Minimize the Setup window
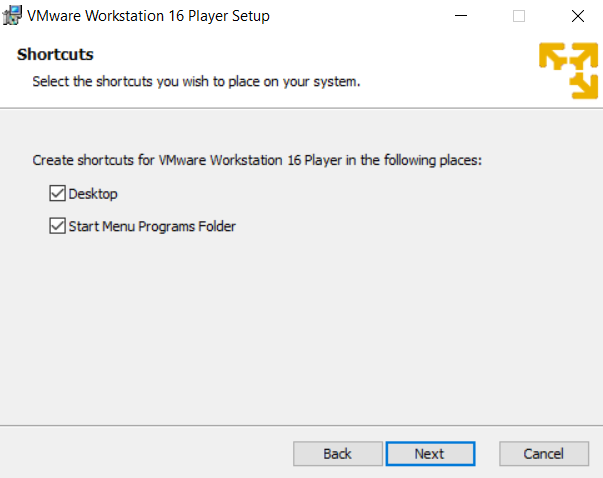 pyautogui.click(x=461, y=16)
